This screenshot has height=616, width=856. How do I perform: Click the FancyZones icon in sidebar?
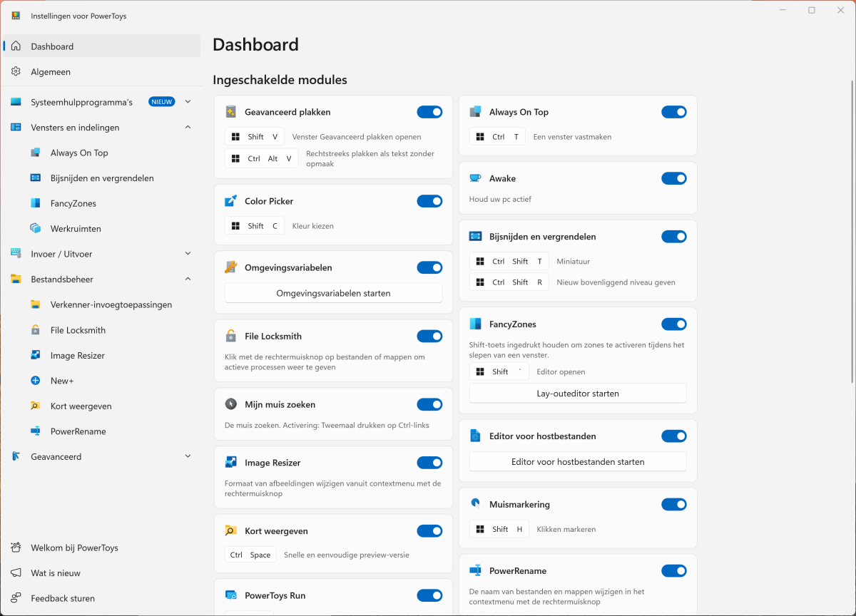coord(36,203)
